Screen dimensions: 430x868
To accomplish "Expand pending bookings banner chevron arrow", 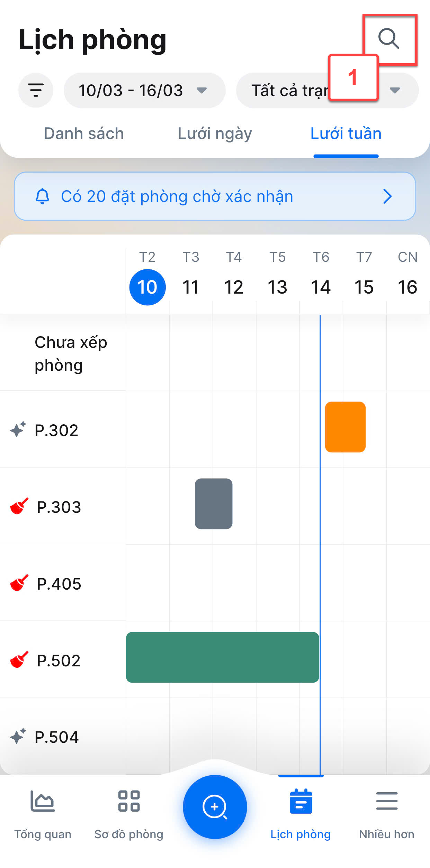I will 387,196.
